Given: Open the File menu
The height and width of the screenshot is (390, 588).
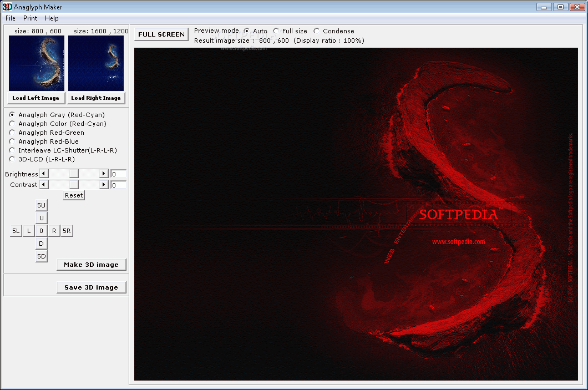Looking at the screenshot, I should [x=11, y=18].
